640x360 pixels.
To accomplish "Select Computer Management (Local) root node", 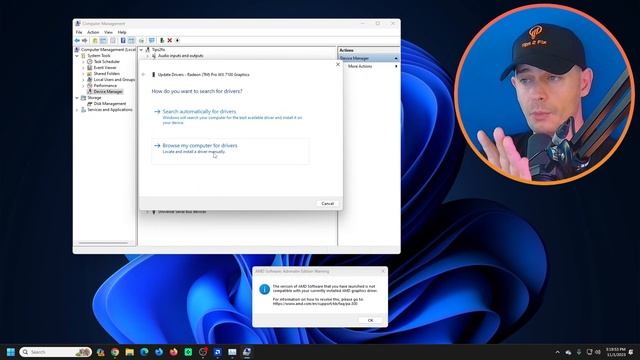I will [108, 50].
